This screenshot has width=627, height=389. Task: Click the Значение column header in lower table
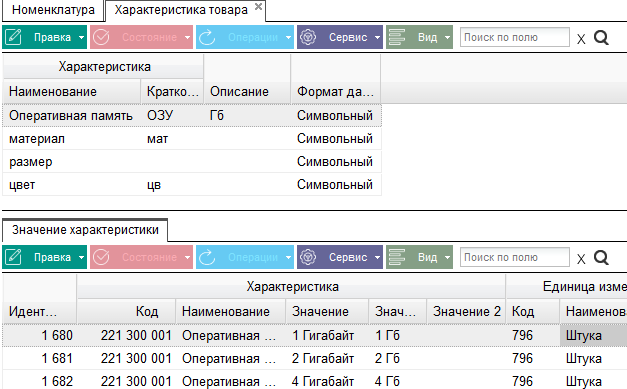327,311
